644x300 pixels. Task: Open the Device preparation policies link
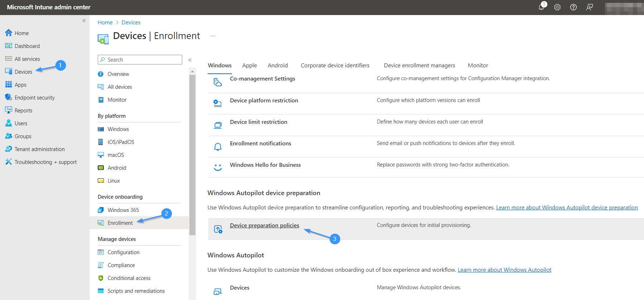click(x=265, y=225)
